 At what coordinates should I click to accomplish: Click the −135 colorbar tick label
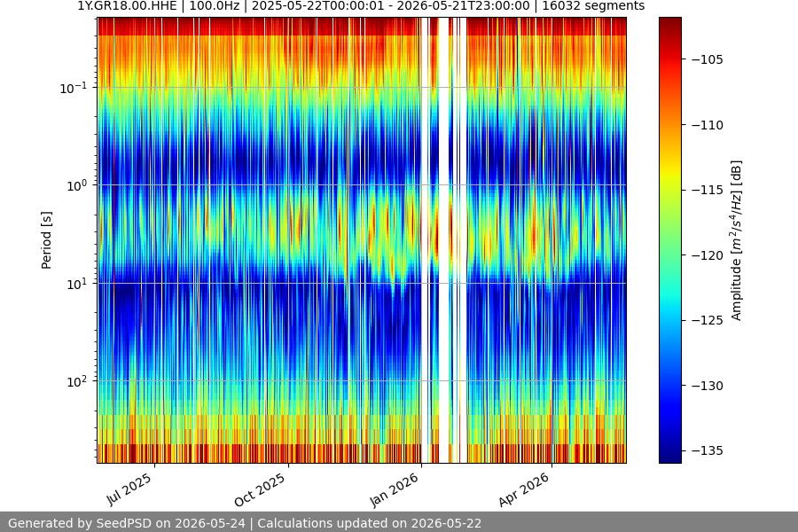point(707,450)
